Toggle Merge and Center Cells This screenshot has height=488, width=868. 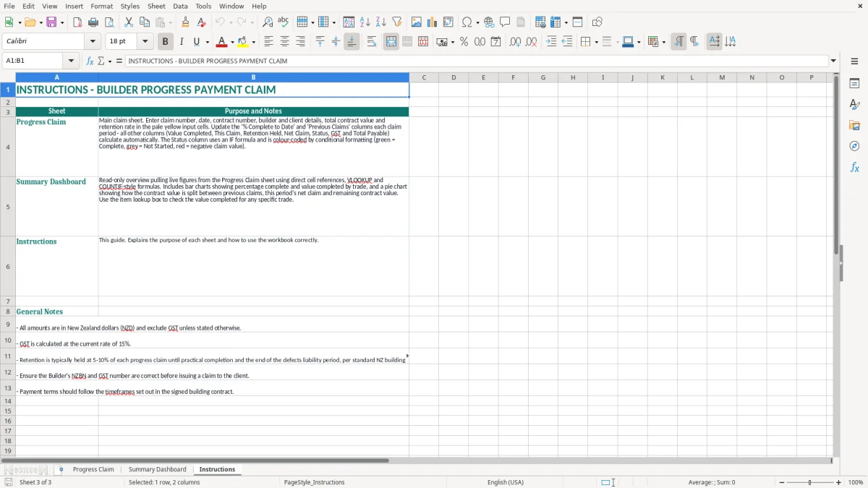(391, 41)
